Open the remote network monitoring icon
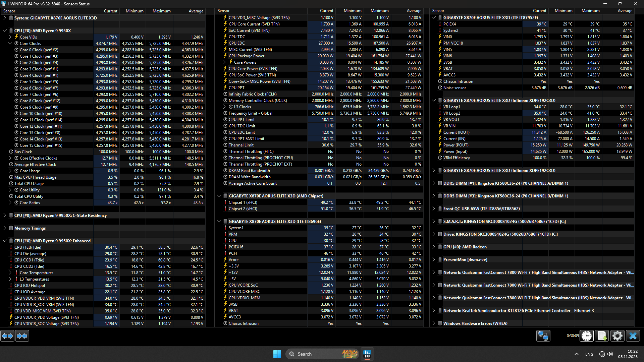This screenshot has height=362, width=644. (x=543, y=336)
